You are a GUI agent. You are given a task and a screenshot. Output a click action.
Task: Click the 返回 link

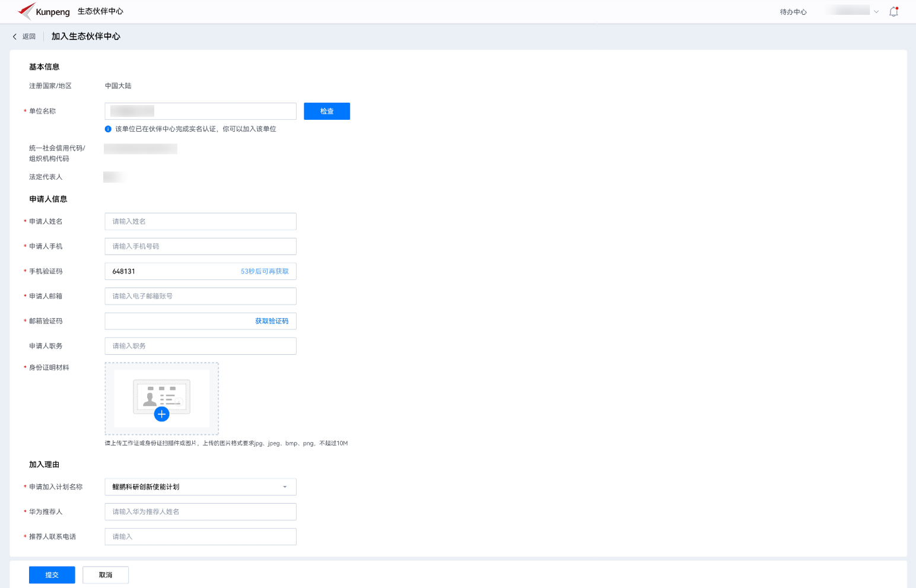[29, 37]
